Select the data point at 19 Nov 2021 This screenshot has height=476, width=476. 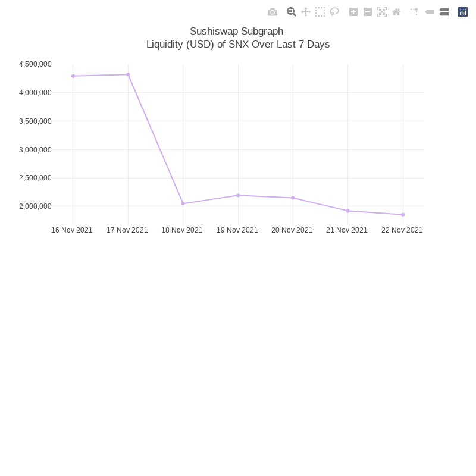pyautogui.click(x=238, y=195)
